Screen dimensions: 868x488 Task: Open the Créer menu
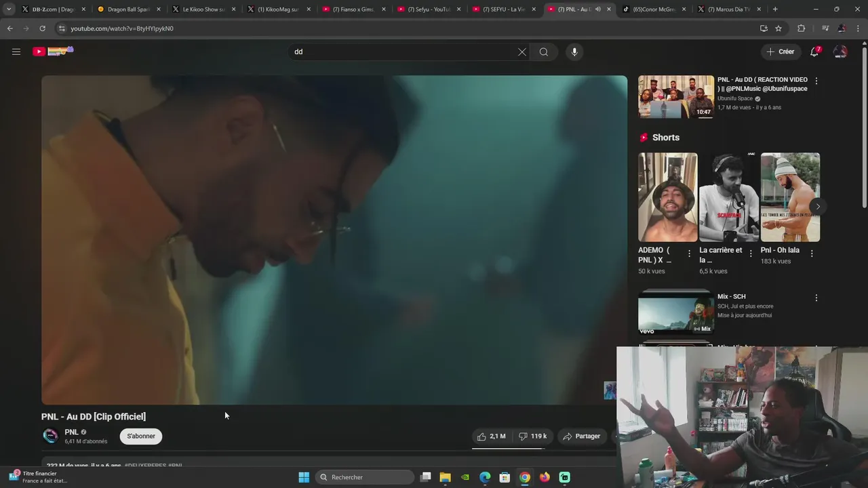pos(781,52)
